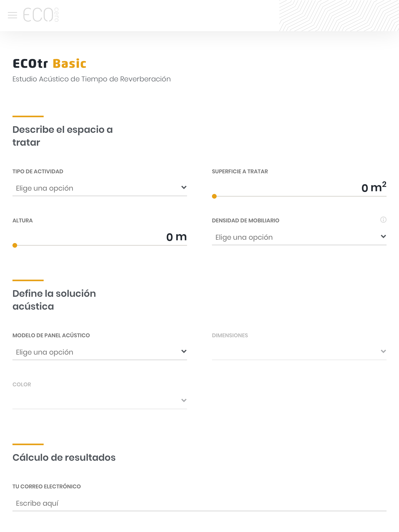Click the 0 m² surface value
Screen dimensions: 399x532
click(x=374, y=187)
